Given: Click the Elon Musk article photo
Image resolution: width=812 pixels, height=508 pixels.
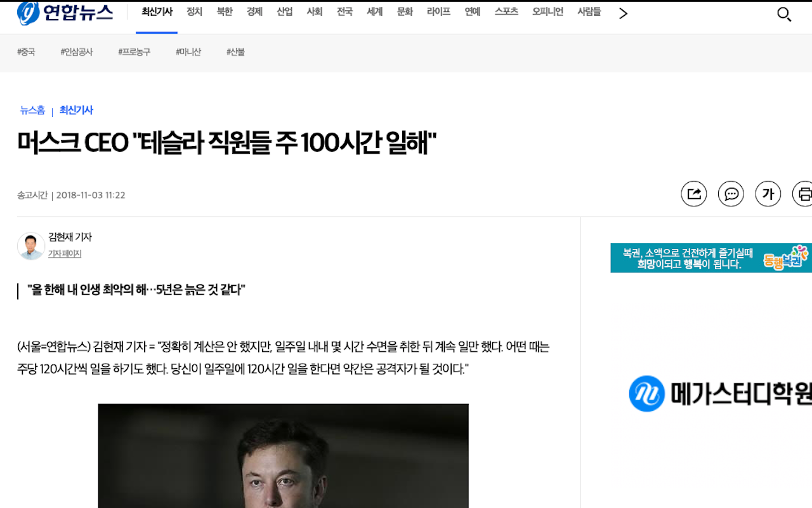Looking at the screenshot, I should (283, 455).
